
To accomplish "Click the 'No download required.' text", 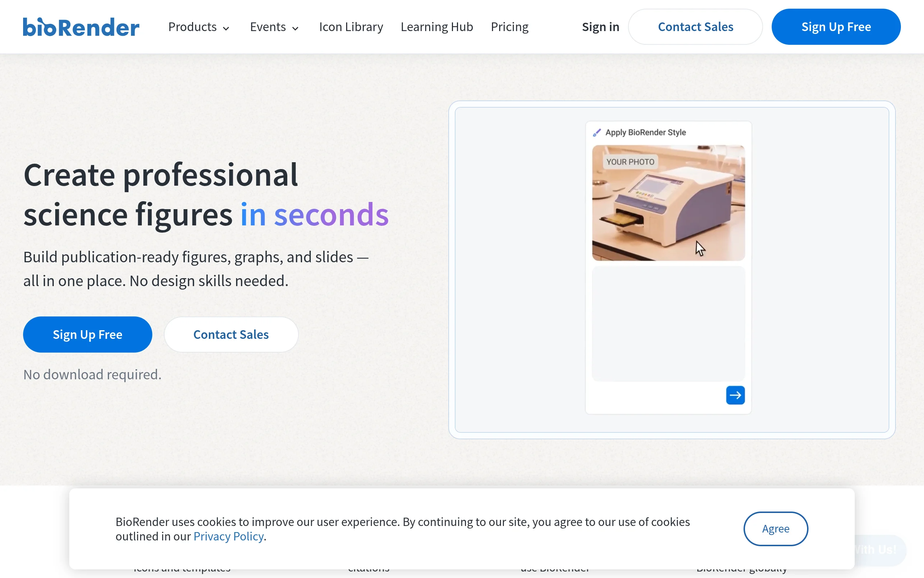I will coord(92,375).
